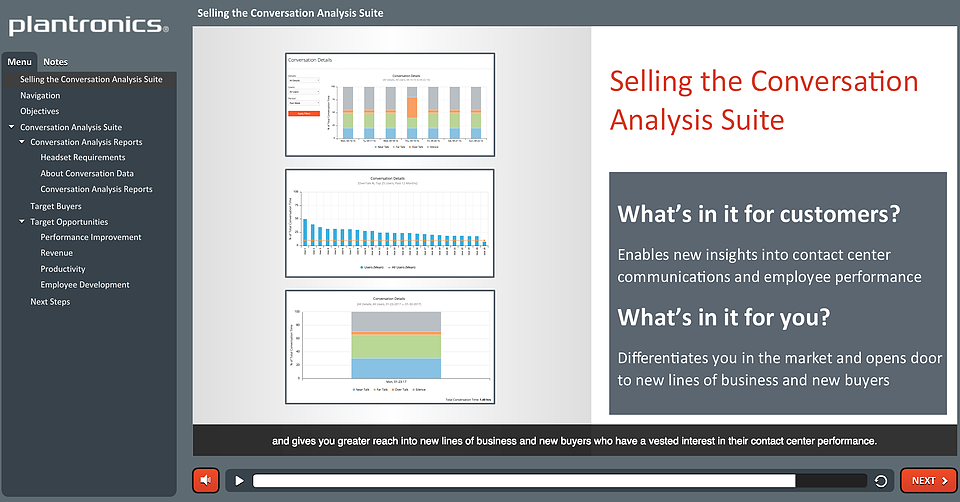Open About Conversation Data topic
This screenshot has width=960, height=502.
coord(87,173)
